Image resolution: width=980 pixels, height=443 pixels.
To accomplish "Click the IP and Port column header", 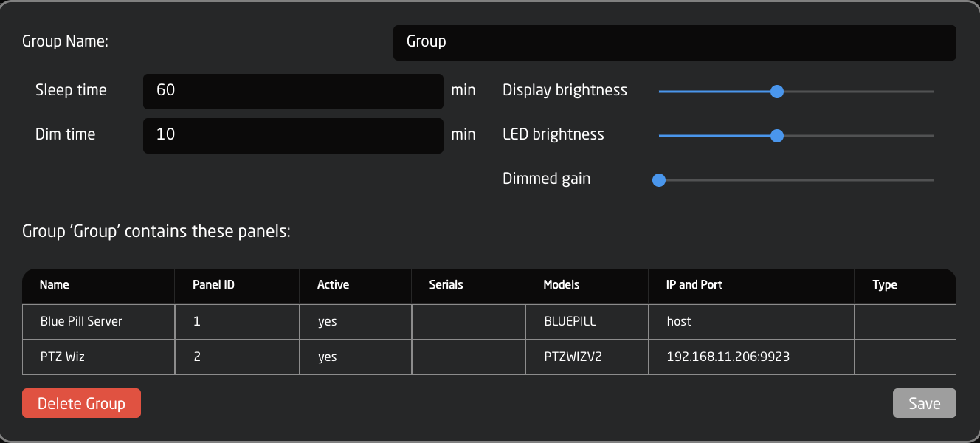I will [694, 285].
